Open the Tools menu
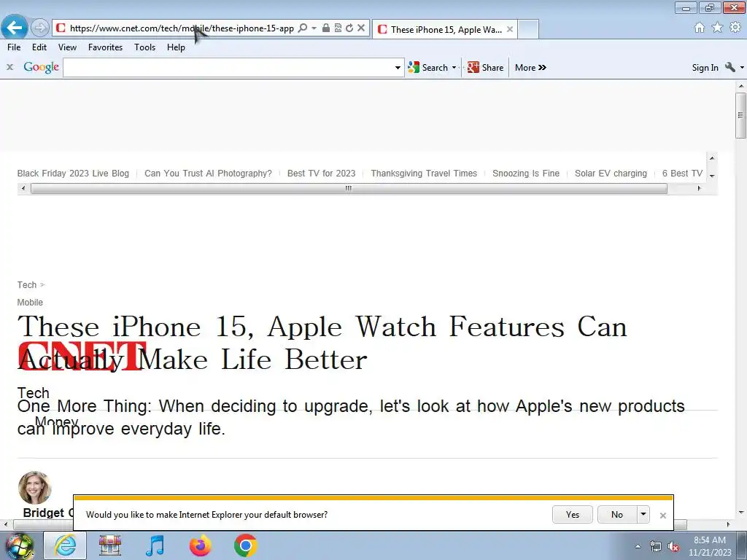Image resolution: width=747 pixels, height=560 pixels. tap(145, 47)
